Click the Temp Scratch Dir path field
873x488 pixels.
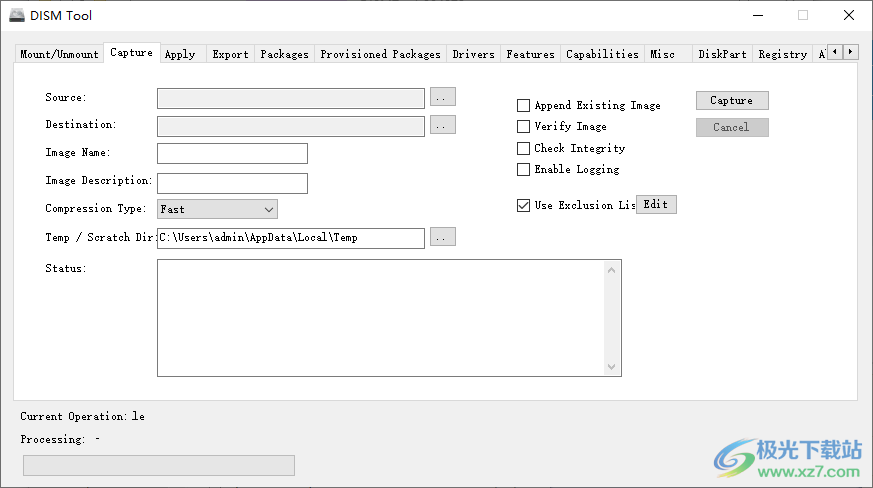click(291, 238)
